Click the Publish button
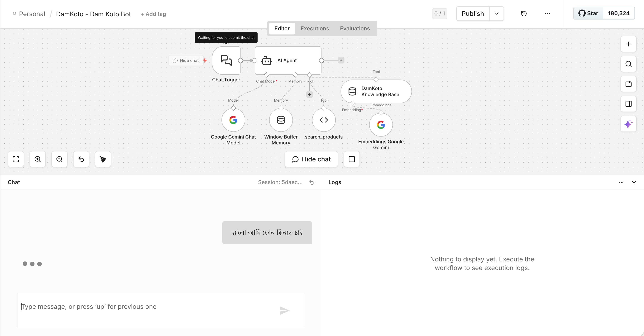Image resolution: width=644 pixels, height=336 pixels. pyautogui.click(x=472, y=14)
